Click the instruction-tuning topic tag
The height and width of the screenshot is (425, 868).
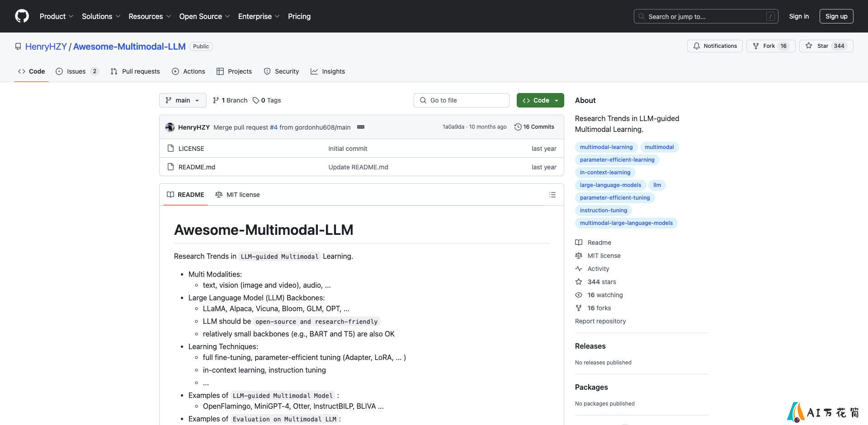click(604, 210)
